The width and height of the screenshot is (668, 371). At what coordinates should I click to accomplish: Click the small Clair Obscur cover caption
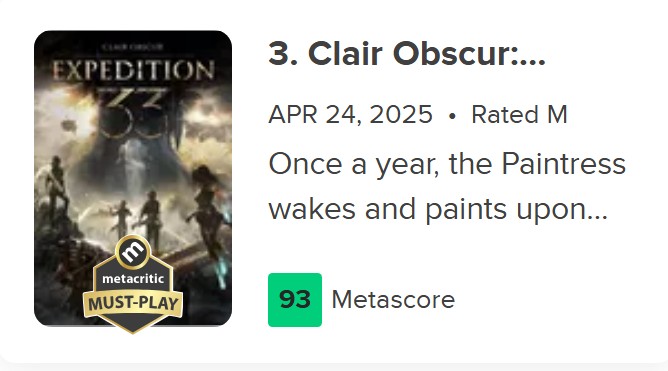[x=133, y=47]
